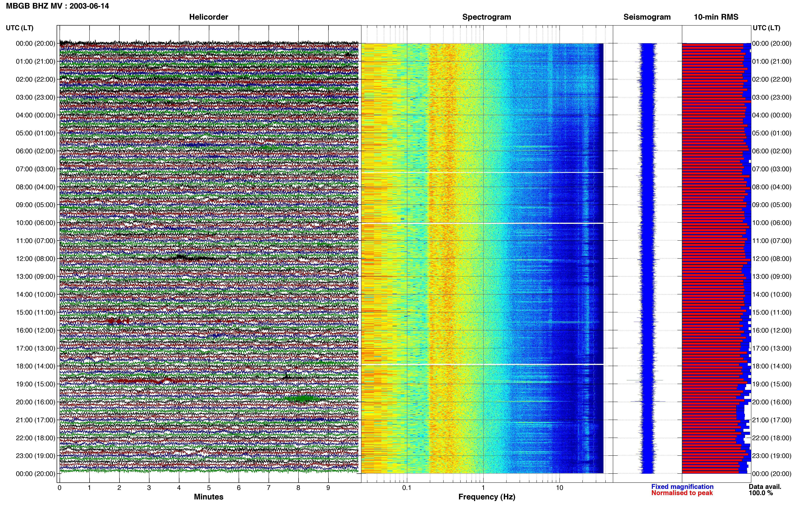Click helicorder minute tick label '3'

149,488
